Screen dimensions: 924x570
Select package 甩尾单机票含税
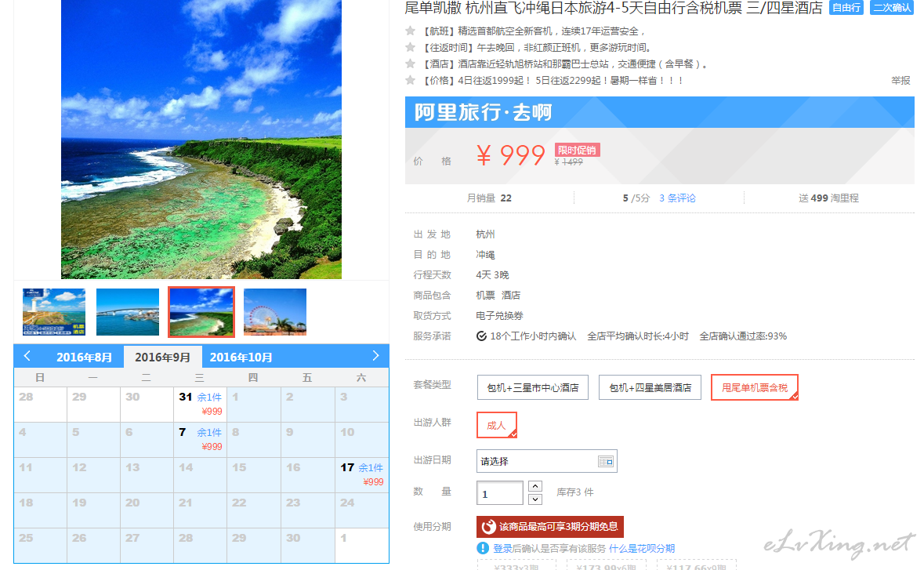(x=754, y=387)
